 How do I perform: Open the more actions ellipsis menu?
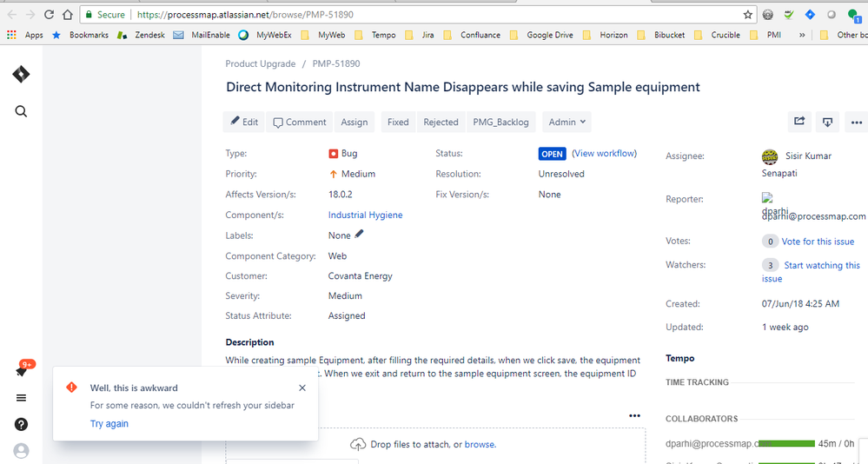click(856, 123)
